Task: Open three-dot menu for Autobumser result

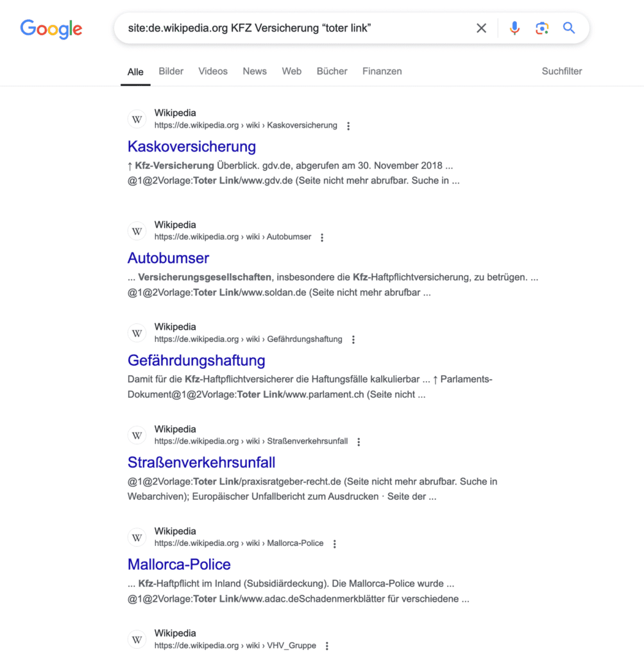Action: (322, 237)
